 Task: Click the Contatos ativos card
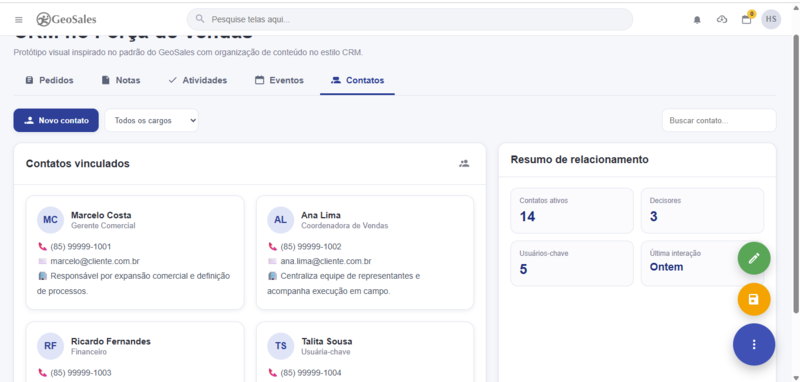point(572,211)
